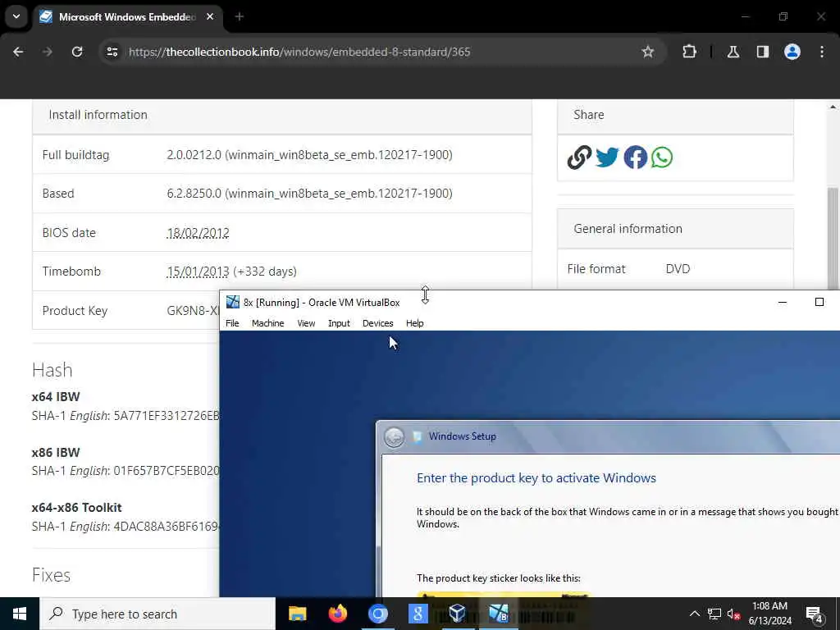This screenshot has width=840, height=630.
Task: Switch to the running VM taskbar icon
Action: click(x=498, y=614)
